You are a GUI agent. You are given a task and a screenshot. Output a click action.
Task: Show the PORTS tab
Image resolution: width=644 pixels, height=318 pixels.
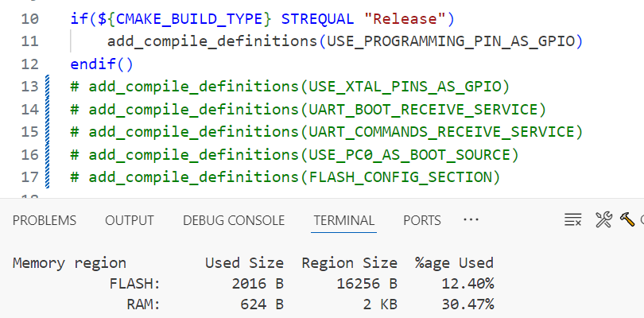pos(422,220)
